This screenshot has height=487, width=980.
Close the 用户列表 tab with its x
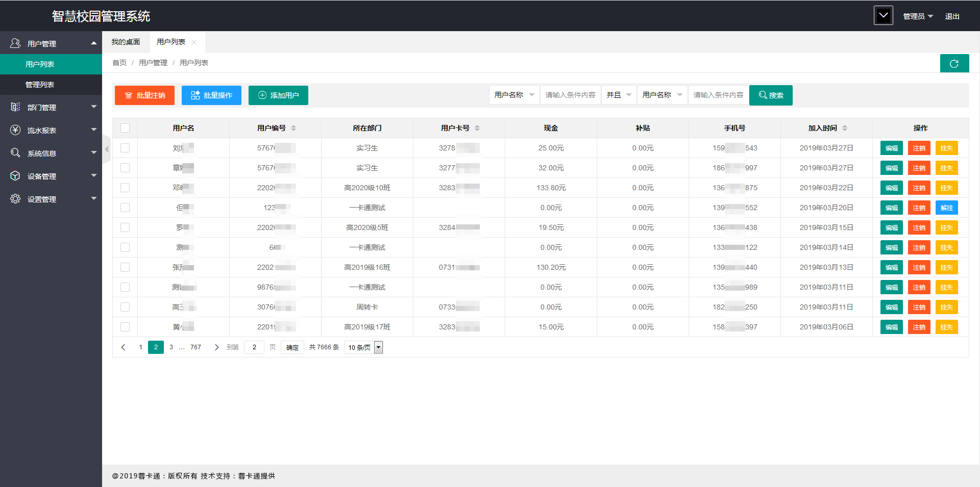(x=194, y=42)
